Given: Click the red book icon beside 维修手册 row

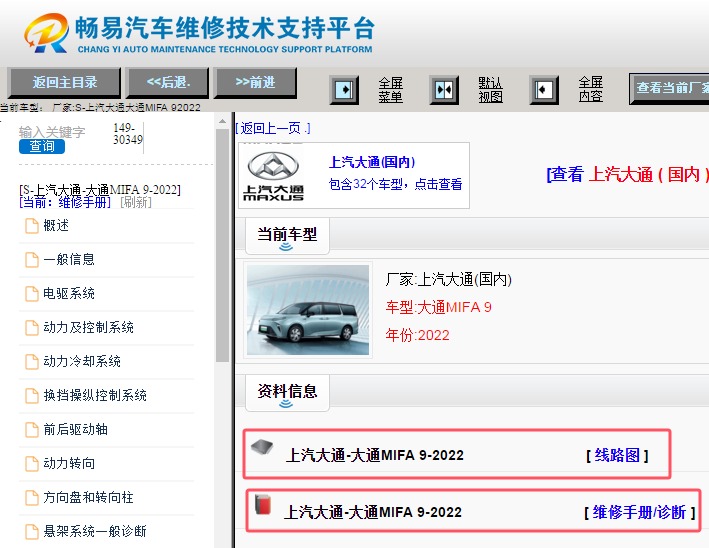Looking at the screenshot, I should [x=263, y=505].
